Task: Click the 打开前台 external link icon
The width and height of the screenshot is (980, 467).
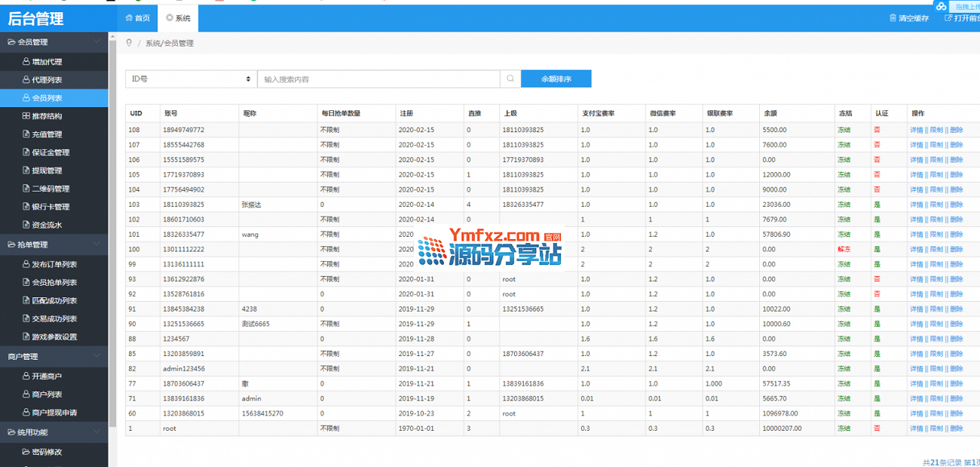Action: (x=948, y=18)
